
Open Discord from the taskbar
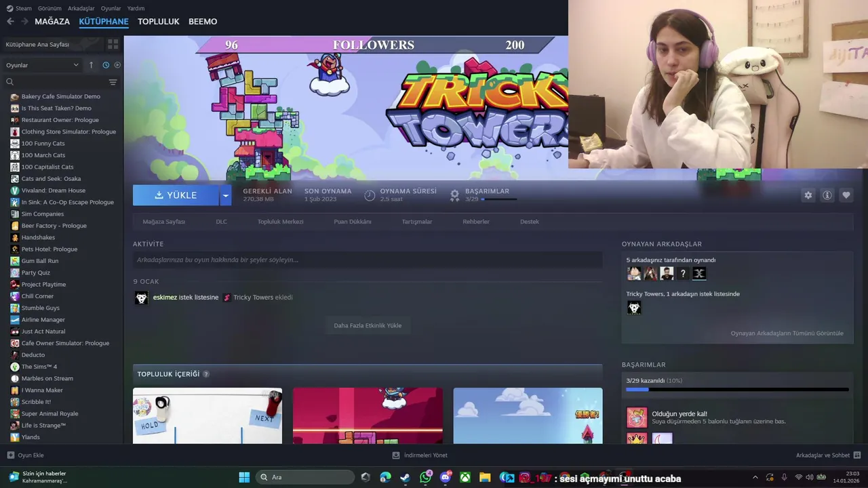tap(446, 477)
